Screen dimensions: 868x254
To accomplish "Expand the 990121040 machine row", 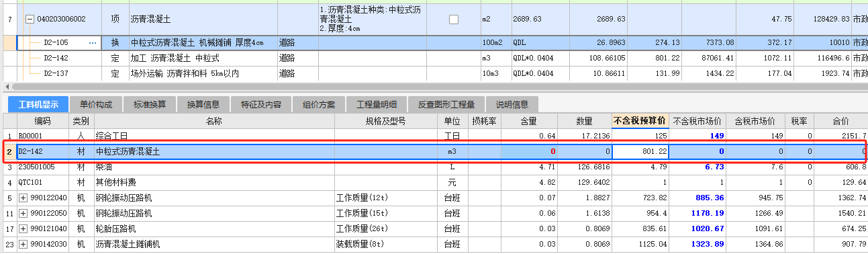I will tap(23, 228).
